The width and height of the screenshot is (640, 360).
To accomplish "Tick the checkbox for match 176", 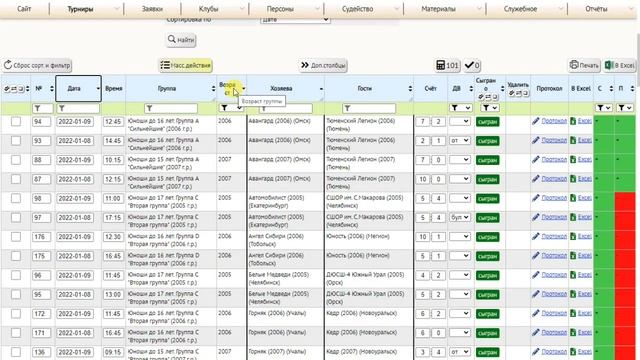I will [16, 236].
